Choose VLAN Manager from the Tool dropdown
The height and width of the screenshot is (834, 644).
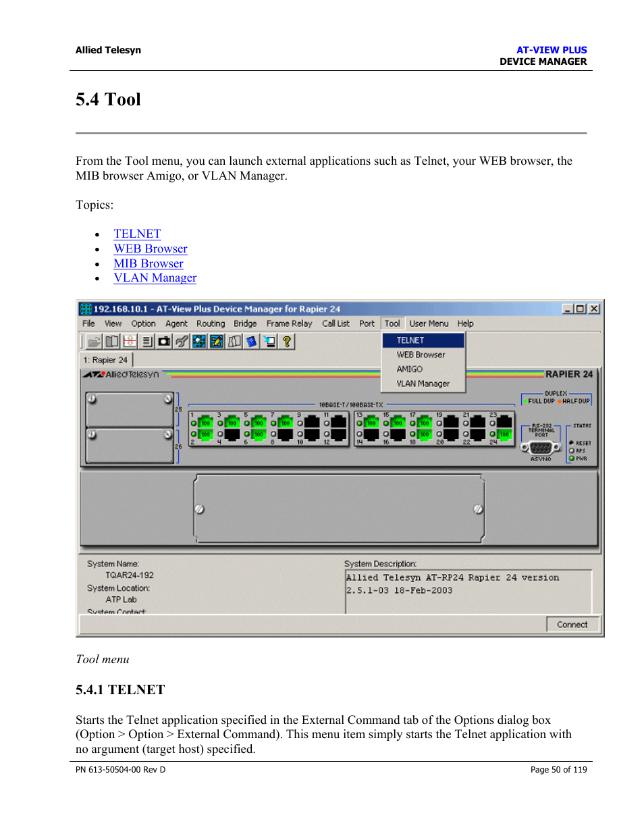point(423,384)
